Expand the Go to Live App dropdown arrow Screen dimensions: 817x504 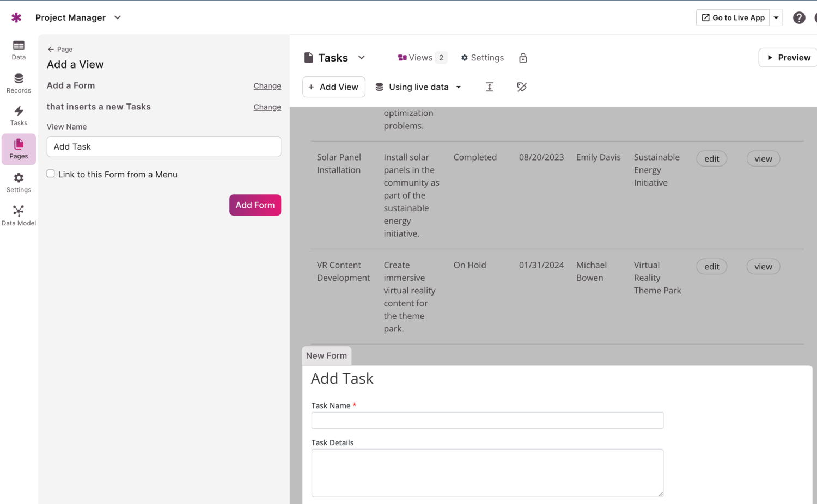coord(776,17)
